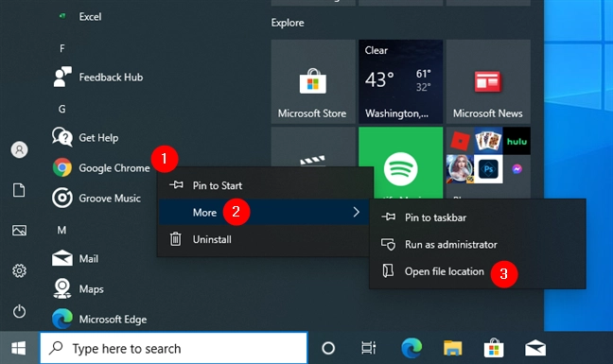Click the Explore group heading
The image size is (613, 364).
click(x=288, y=23)
